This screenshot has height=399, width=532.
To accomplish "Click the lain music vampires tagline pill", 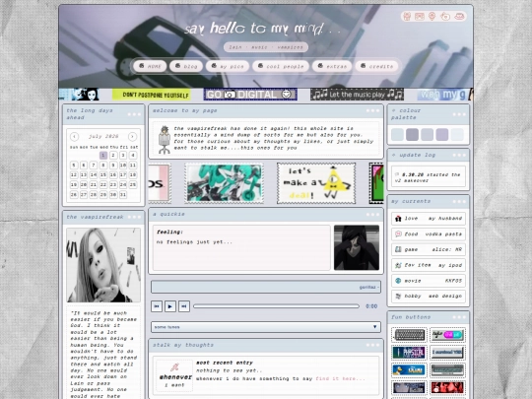I will (266, 47).
